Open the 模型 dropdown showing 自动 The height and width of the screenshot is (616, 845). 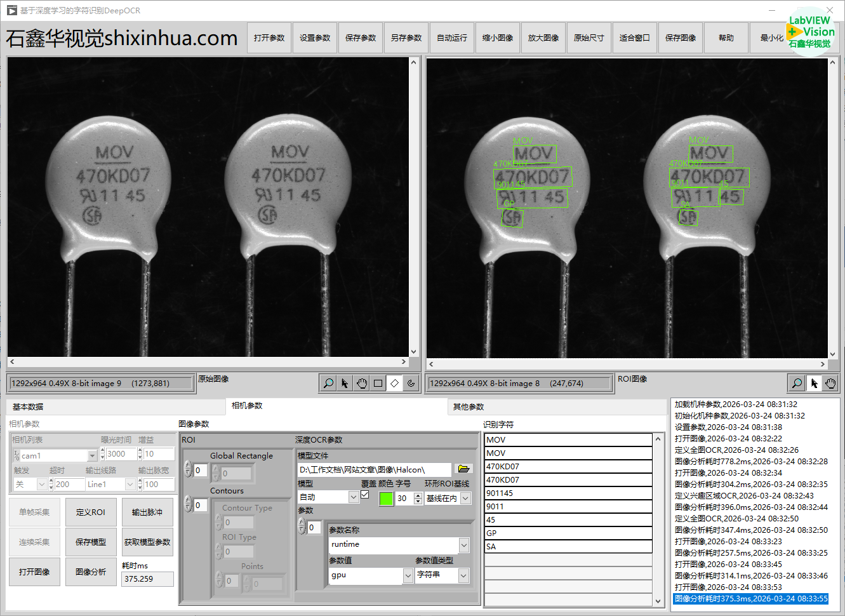[354, 497]
